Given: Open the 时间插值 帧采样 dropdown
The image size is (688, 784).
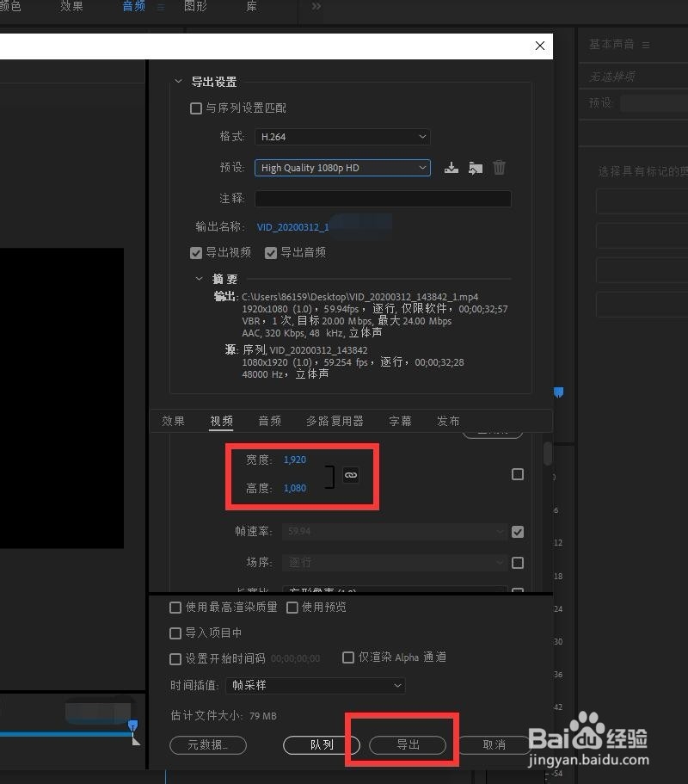Looking at the screenshot, I should pos(316,685).
